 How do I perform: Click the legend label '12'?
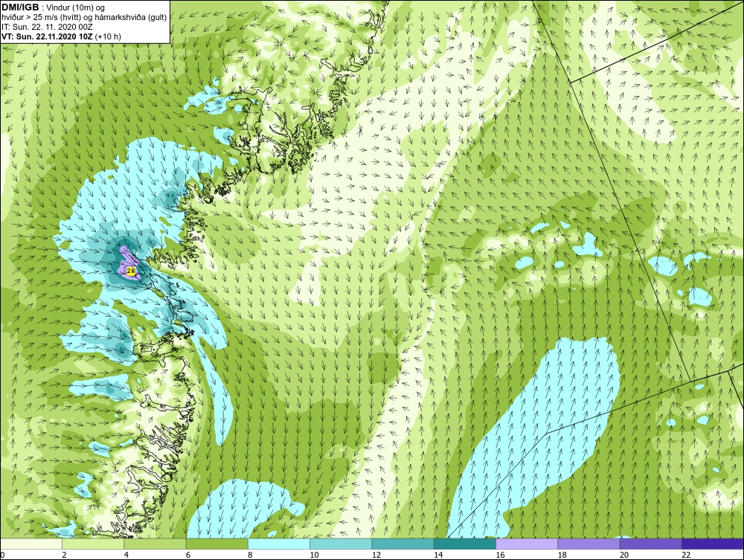pyautogui.click(x=376, y=556)
